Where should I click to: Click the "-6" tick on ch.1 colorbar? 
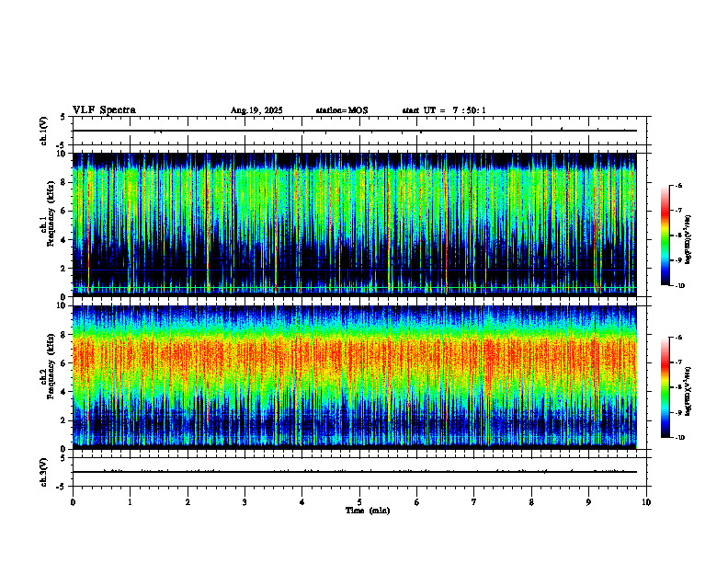[x=678, y=185]
